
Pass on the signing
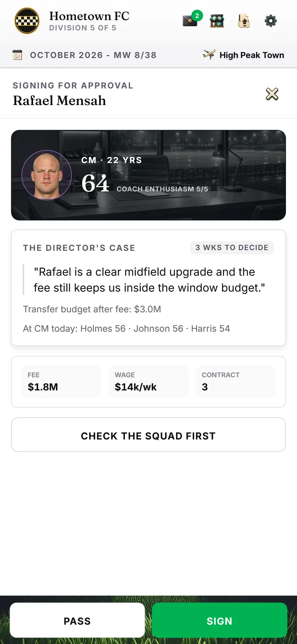pos(77,621)
